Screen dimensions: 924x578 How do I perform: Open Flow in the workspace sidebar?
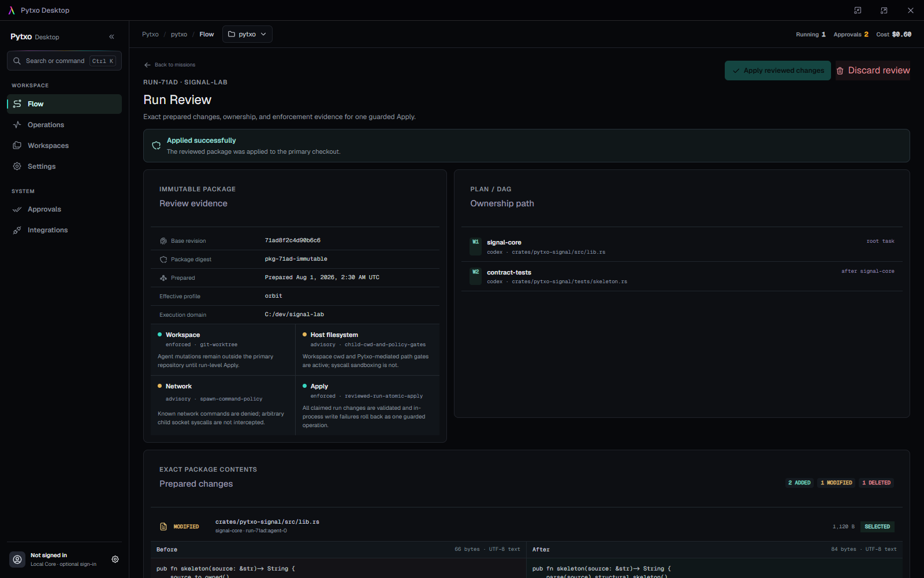point(64,104)
